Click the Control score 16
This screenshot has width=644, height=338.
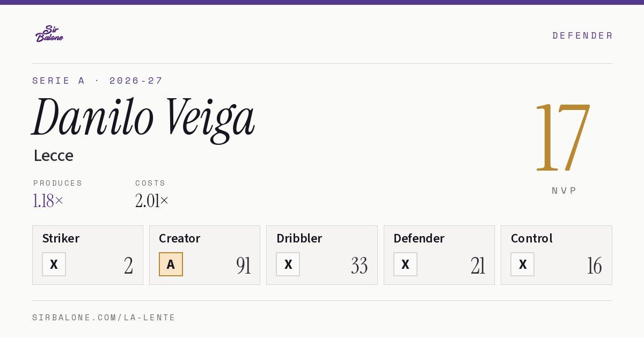point(594,266)
